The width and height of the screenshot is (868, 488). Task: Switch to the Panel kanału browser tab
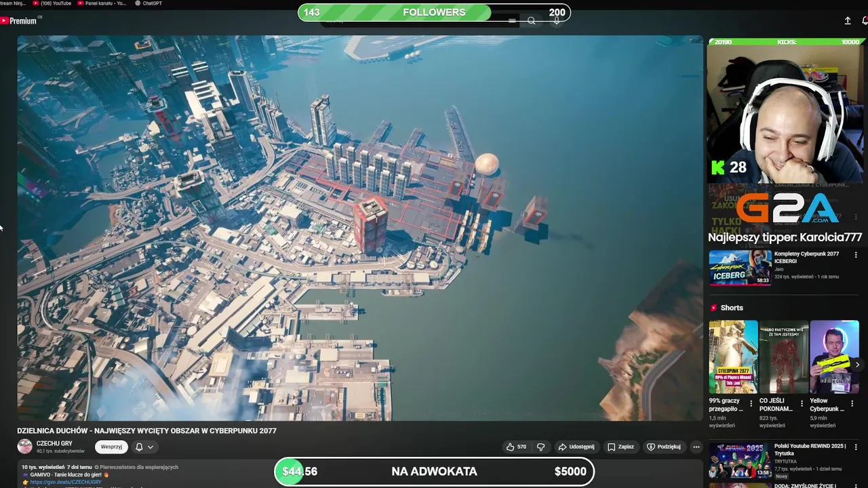click(102, 3)
